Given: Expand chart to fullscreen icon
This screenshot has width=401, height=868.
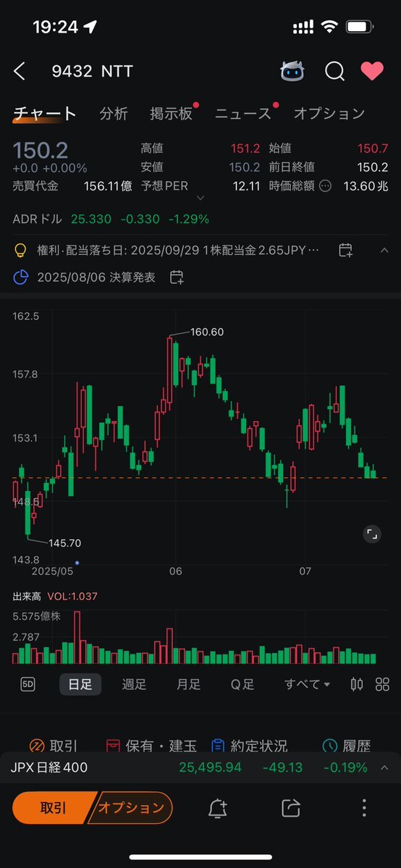Looking at the screenshot, I should pos(372,534).
